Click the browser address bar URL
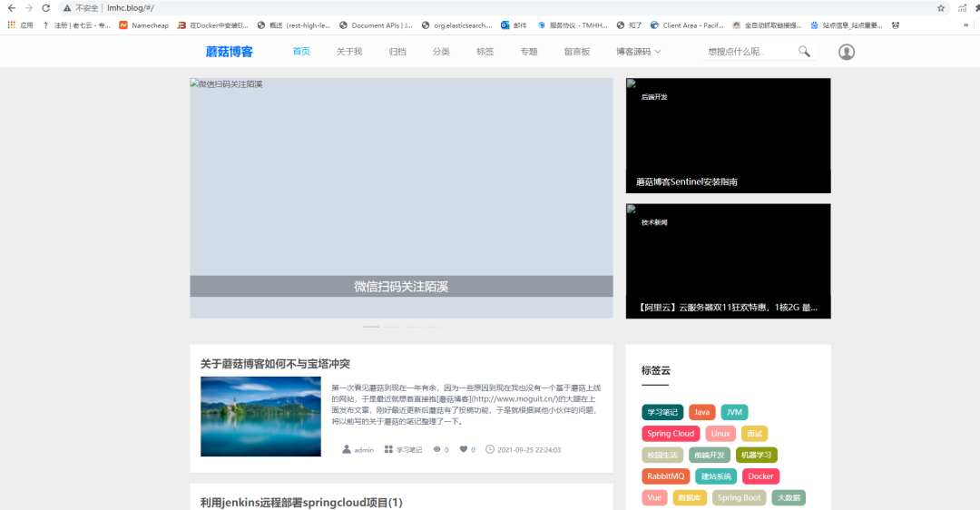Viewport: 980px width, 510px height. pyautogui.click(x=131, y=8)
